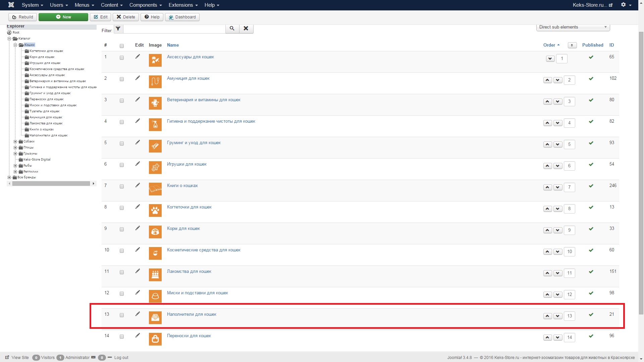644x362 pixels.
Task: Toggle the select-all checkbox in the table header
Action: click(122, 46)
